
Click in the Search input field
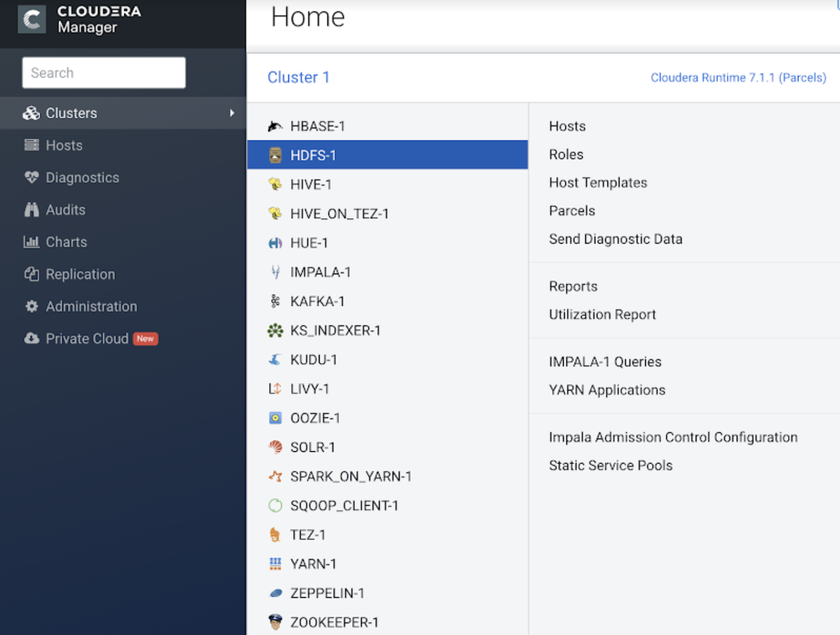(104, 73)
